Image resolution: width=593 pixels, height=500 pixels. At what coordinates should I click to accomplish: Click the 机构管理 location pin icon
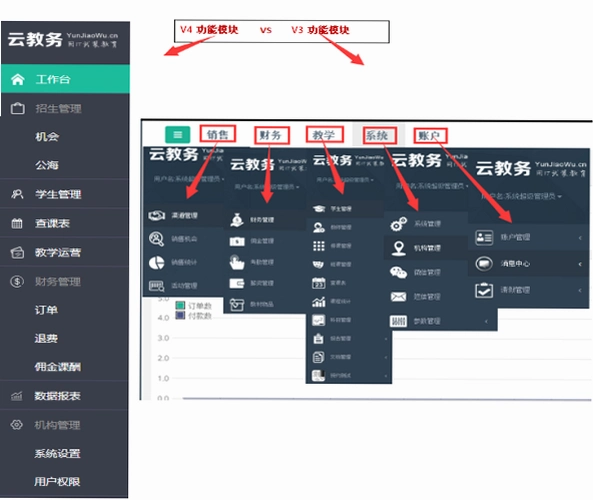398,248
